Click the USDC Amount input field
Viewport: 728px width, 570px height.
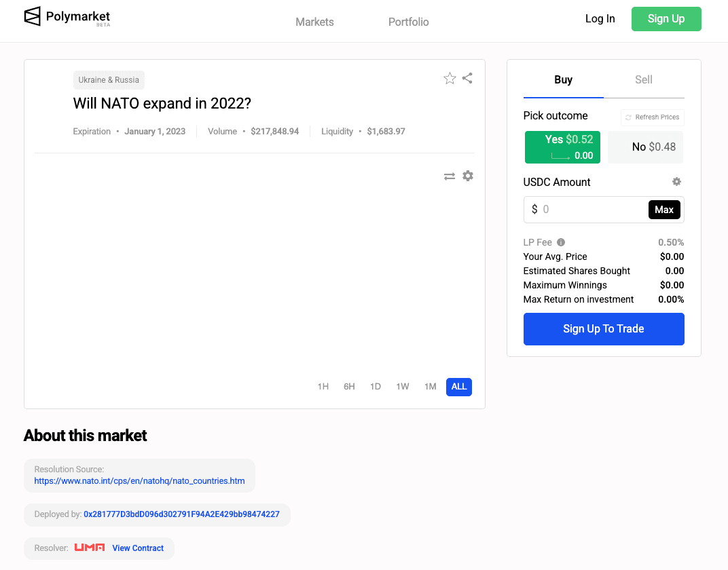pos(591,209)
